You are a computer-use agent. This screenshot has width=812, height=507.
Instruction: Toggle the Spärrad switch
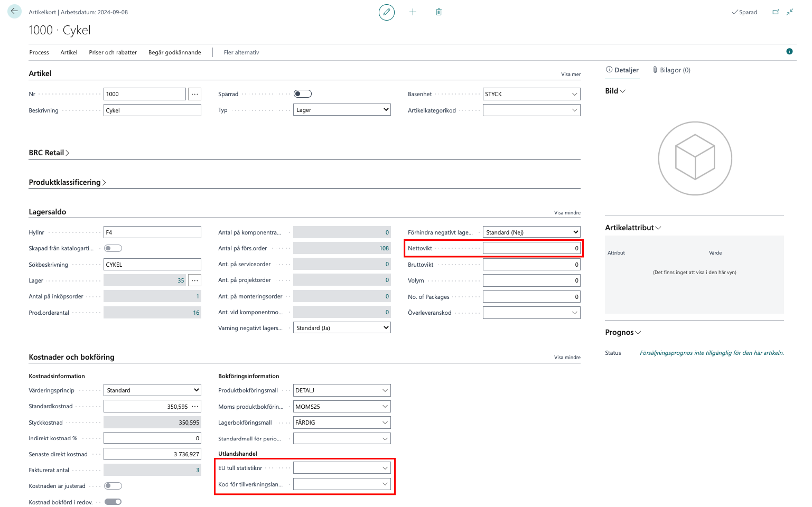click(303, 94)
